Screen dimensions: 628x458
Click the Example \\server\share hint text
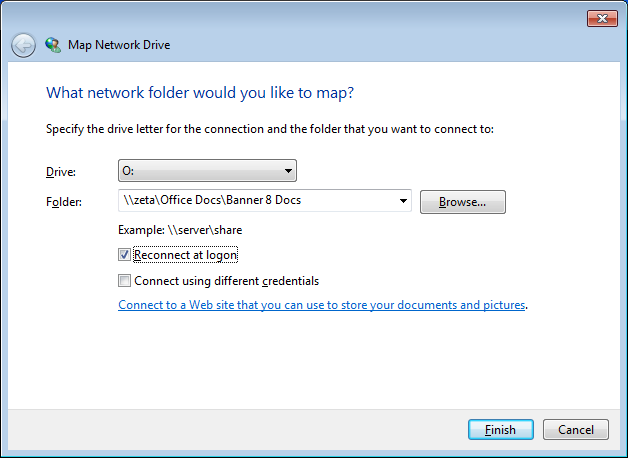(180, 230)
